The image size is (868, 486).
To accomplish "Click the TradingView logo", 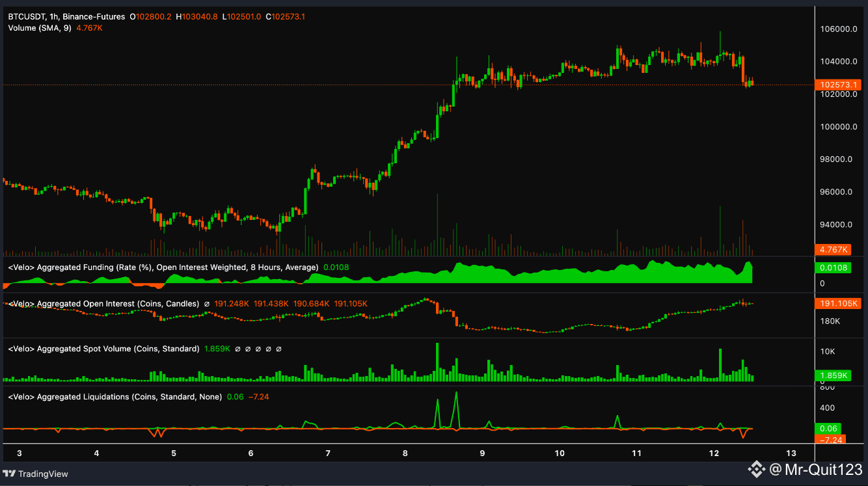I will pos(36,474).
